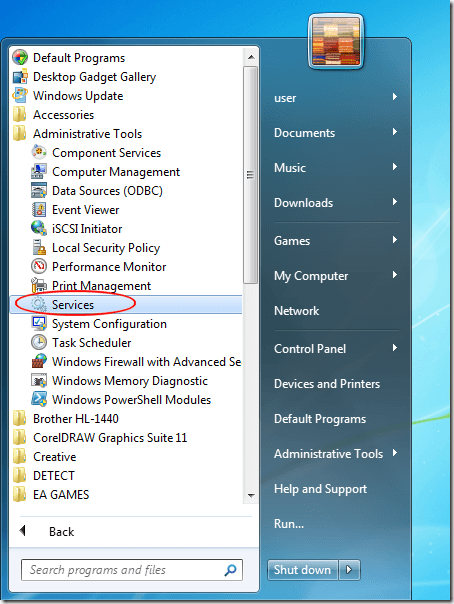Click the Print Management printer icon
454x604 pixels.
pos(39,285)
